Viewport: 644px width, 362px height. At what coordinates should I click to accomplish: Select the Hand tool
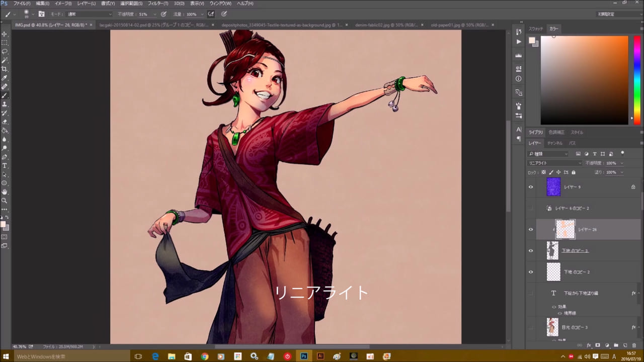pyautogui.click(x=5, y=192)
